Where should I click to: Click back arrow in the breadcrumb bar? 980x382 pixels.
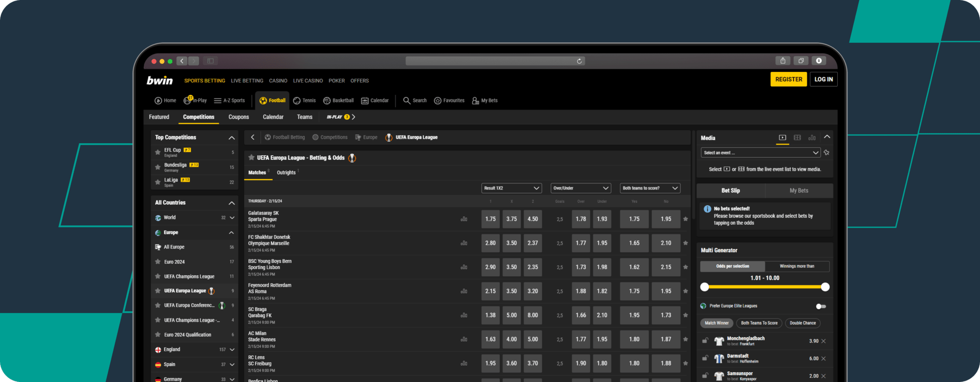(x=253, y=137)
